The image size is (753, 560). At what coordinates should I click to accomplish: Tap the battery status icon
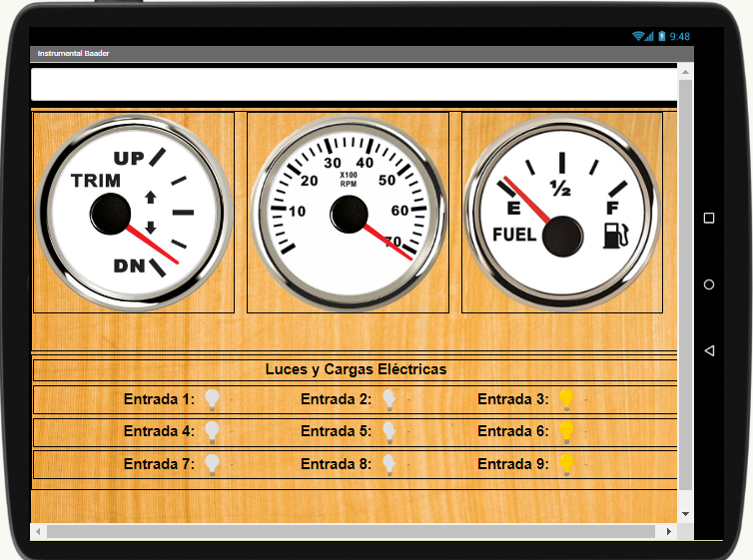(662, 36)
